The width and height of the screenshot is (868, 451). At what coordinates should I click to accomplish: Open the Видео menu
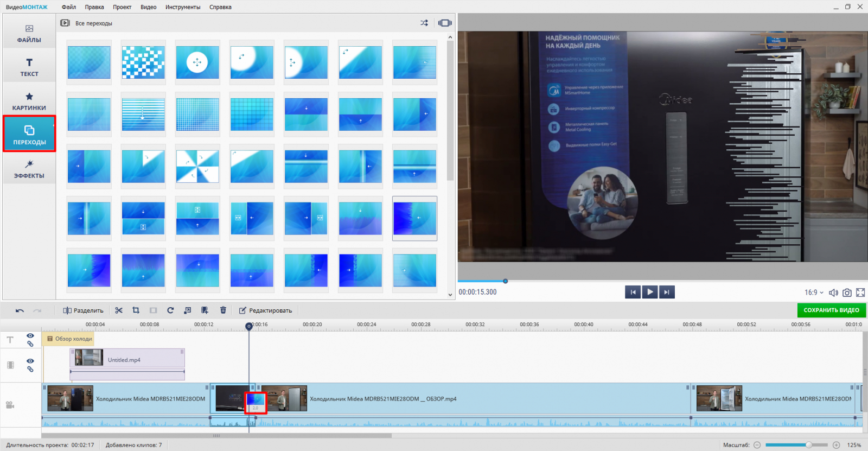pos(149,7)
